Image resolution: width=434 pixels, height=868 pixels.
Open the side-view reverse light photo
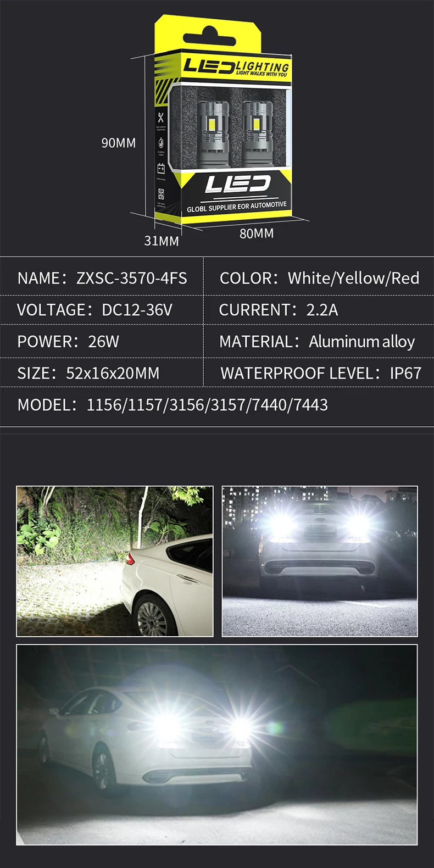115,561
